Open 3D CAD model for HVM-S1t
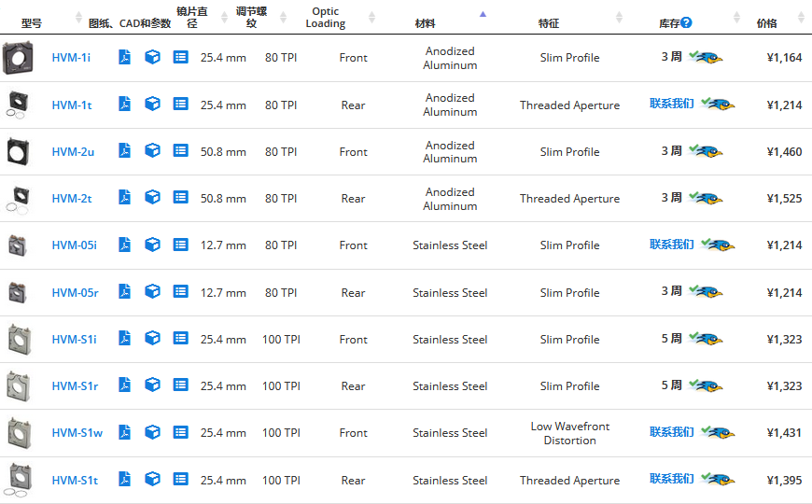812x504 pixels. [152, 479]
